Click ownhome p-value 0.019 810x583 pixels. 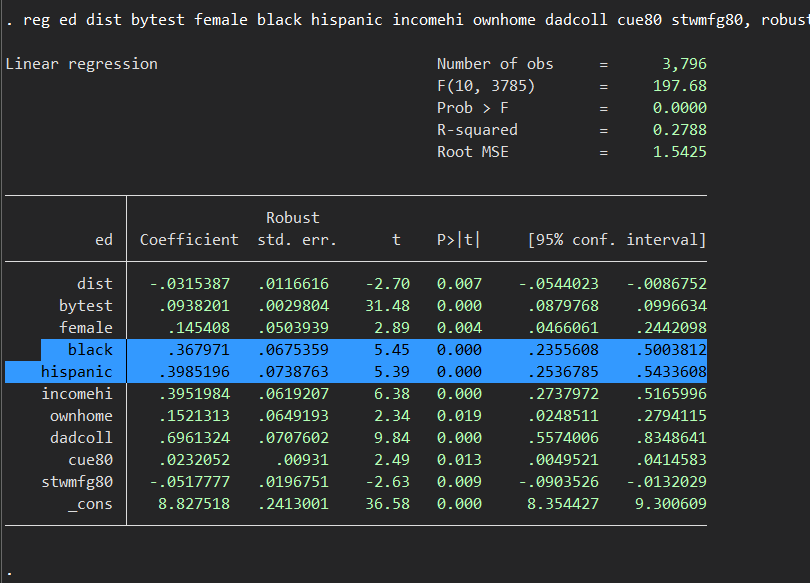click(459, 416)
